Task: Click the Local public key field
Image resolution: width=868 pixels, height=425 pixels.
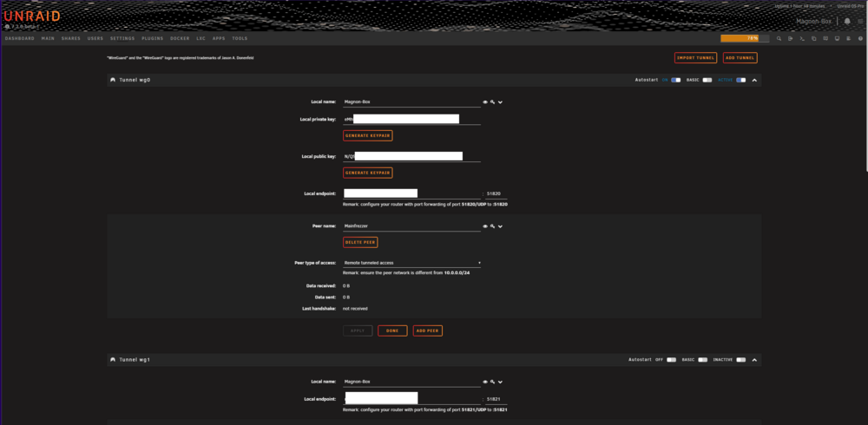Action: point(411,157)
